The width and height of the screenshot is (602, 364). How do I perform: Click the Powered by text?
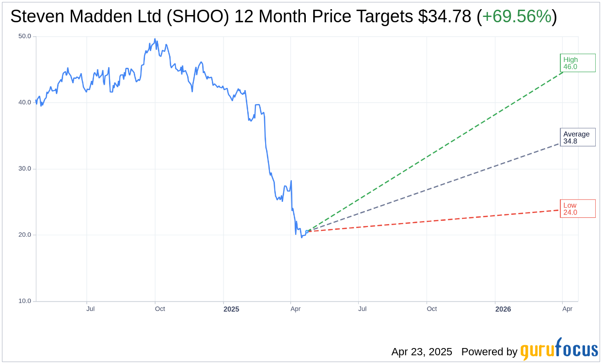pos(489,352)
